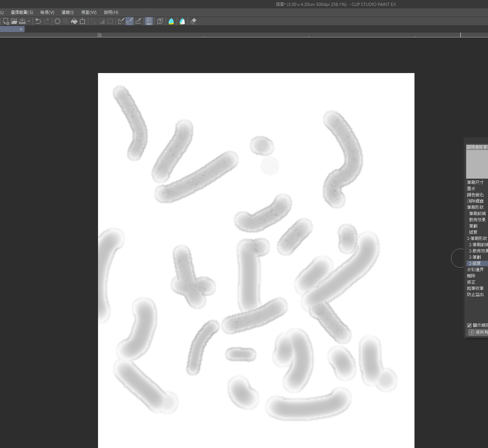Select the 水彩邊界 category
This screenshot has height=448, width=488.
pyautogui.click(x=475, y=270)
